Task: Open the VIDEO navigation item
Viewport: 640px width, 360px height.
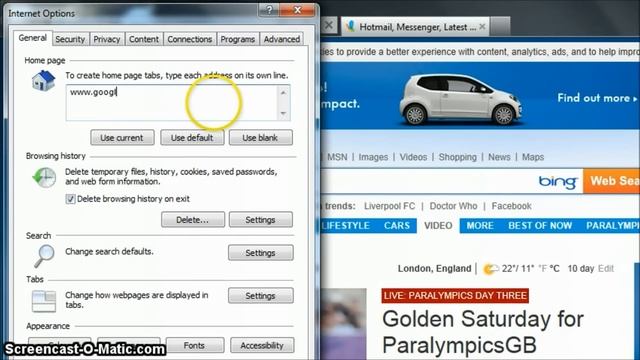Action: (x=438, y=226)
